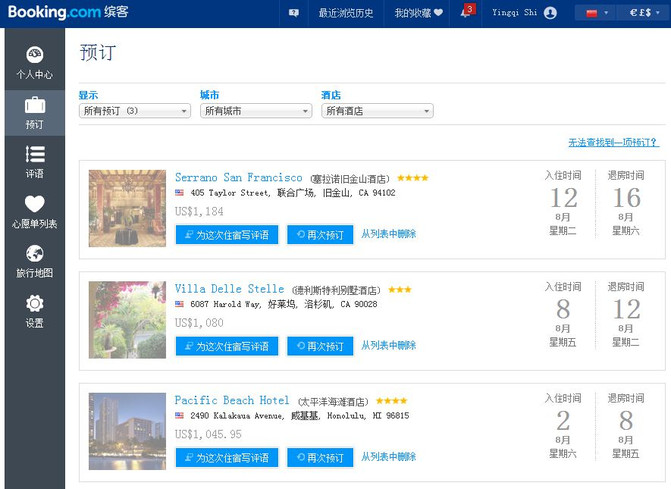Go to 个人中心 dashboard in sidebar
Screen dimensions: 671x489
click(35, 63)
